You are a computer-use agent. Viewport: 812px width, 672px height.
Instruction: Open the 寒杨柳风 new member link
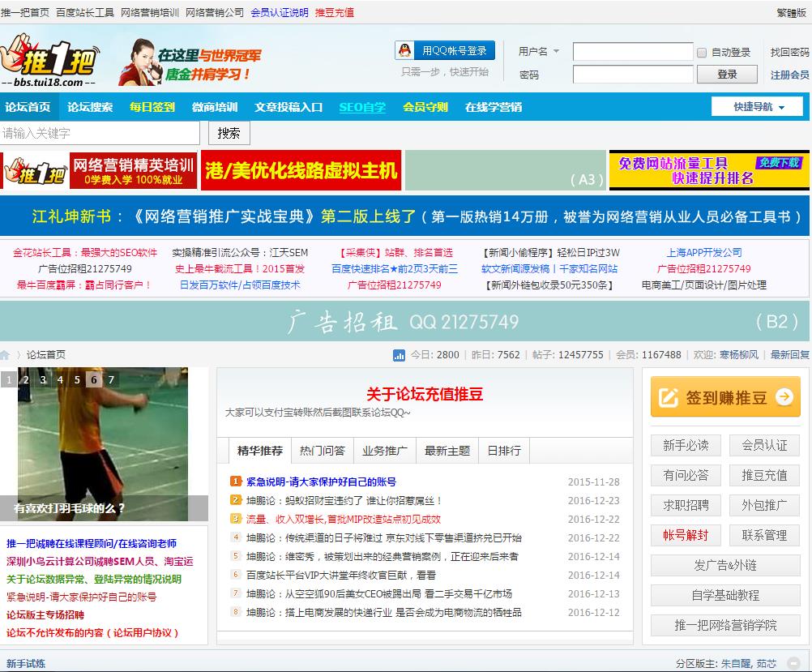tap(739, 355)
